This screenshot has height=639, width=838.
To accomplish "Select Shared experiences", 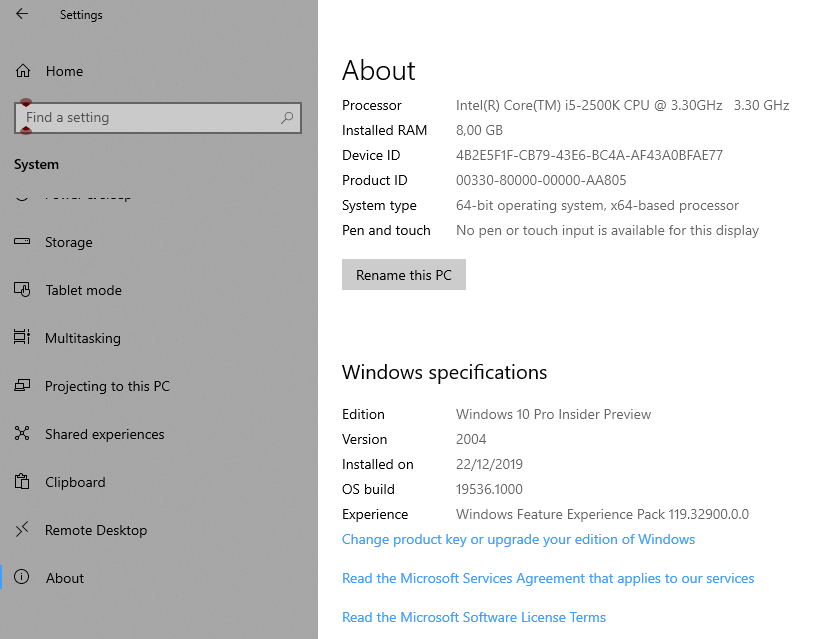I will coord(159,434).
